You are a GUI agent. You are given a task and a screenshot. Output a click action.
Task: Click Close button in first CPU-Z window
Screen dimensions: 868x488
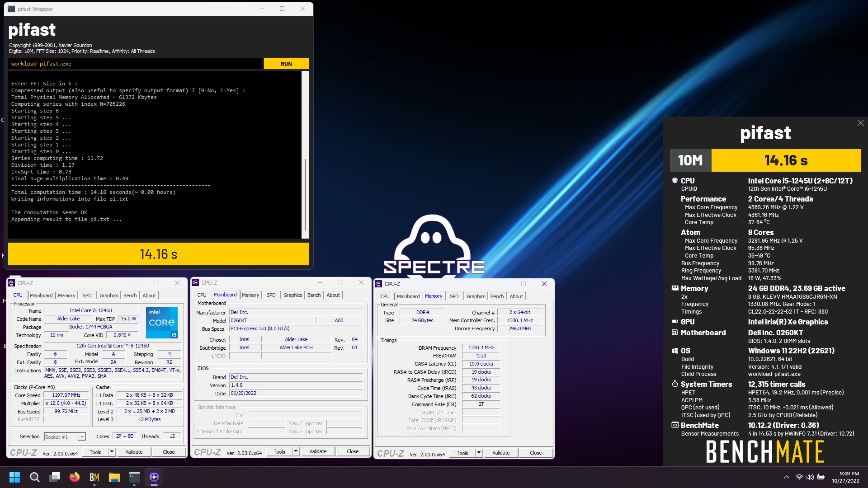click(169, 452)
